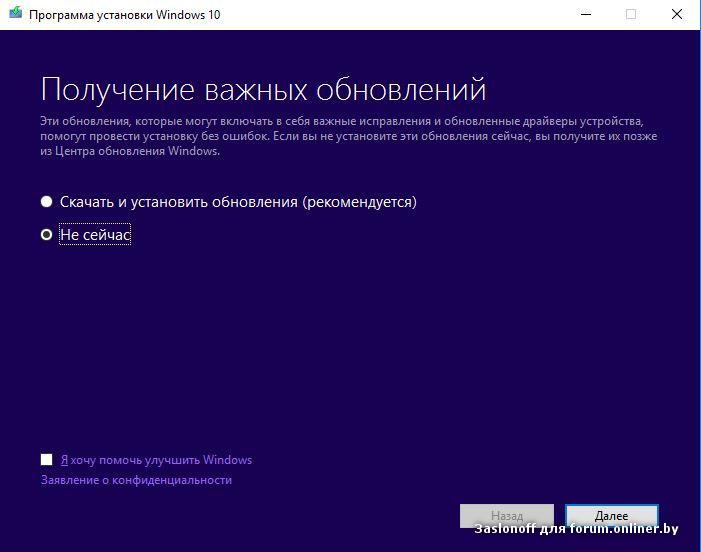Image resolution: width=701 pixels, height=552 pixels.
Task: Click the 'Я хочу помочь улучшить Windows' link text
Action: (x=156, y=460)
